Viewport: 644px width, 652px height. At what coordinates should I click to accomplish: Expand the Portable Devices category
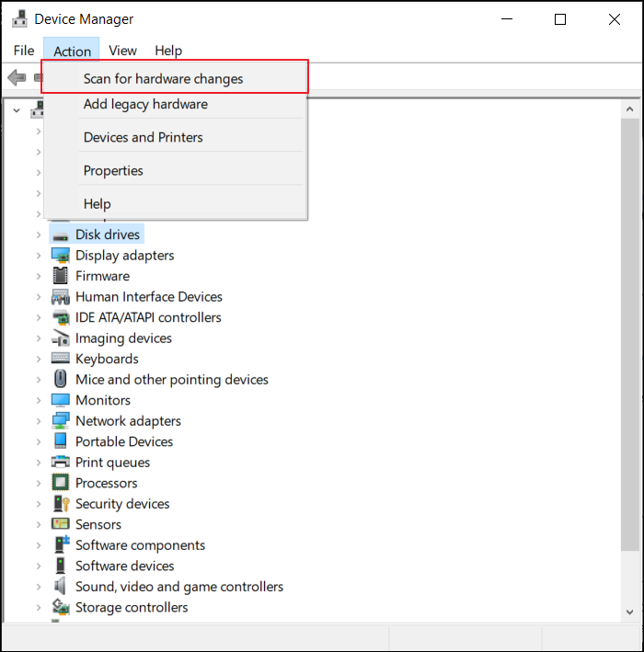(39, 441)
